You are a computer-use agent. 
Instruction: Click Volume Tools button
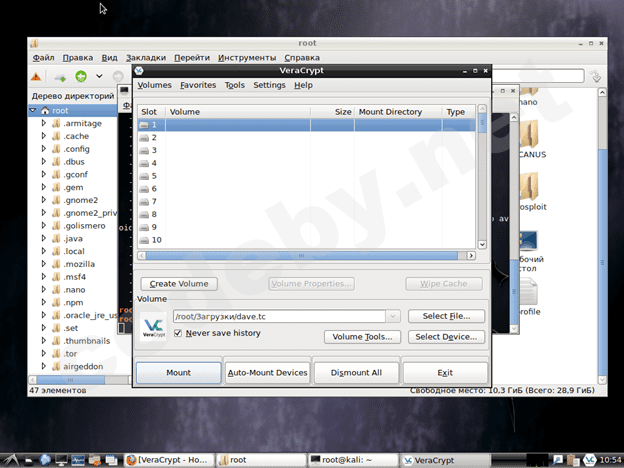362,337
